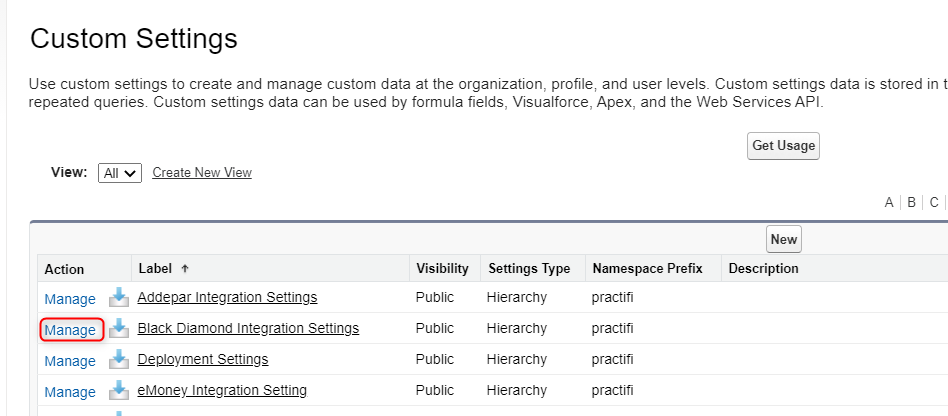Filter list by letter B
The height and width of the screenshot is (416, 948).
pos(912,203)
